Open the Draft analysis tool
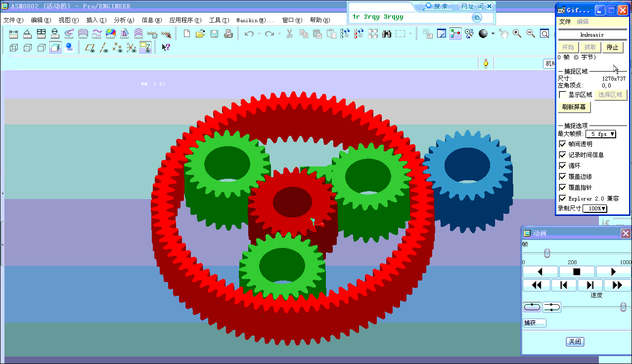 point(125,34)
